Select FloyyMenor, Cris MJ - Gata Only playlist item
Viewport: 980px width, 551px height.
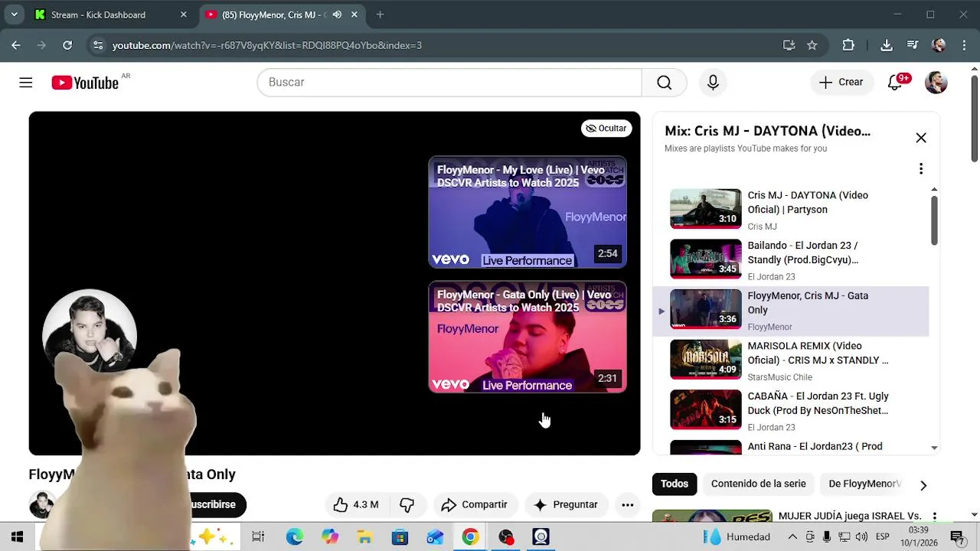pyautogui.click(x=790, y=311)
